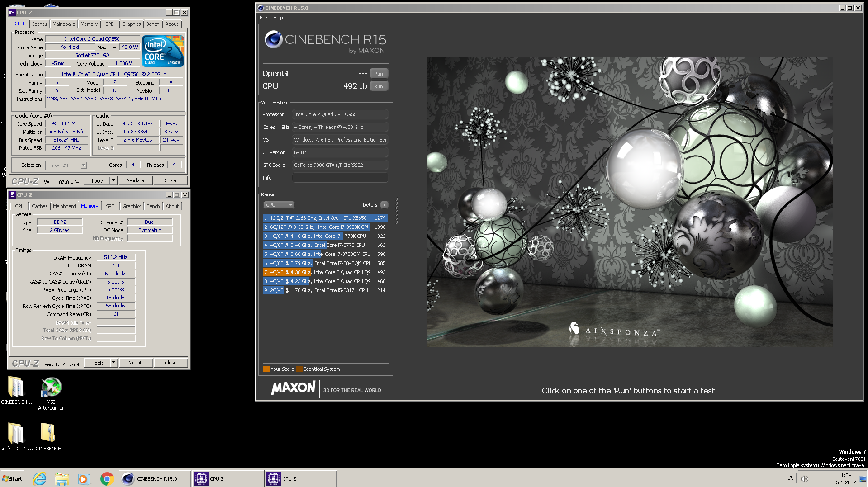Select the orange ranking row scoring 492
The height and width of the screenshot is (487, 868).
click(x=325, y=272)
